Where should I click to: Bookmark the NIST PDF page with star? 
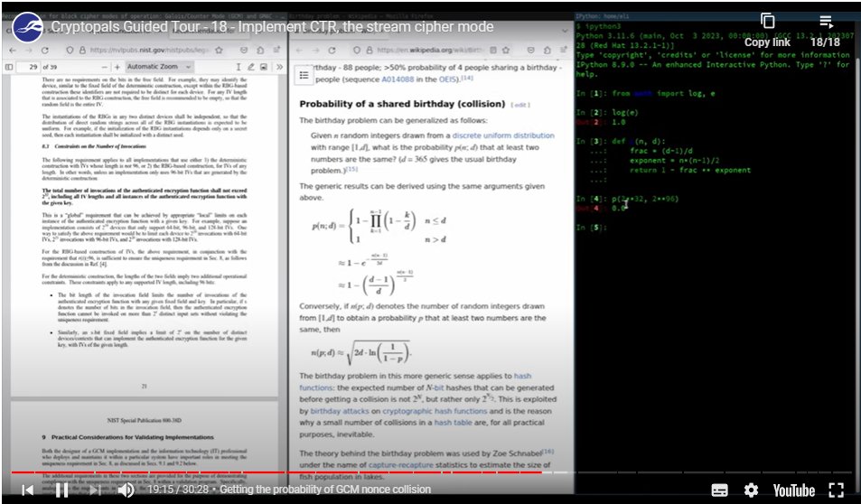(x=219, y=50)
